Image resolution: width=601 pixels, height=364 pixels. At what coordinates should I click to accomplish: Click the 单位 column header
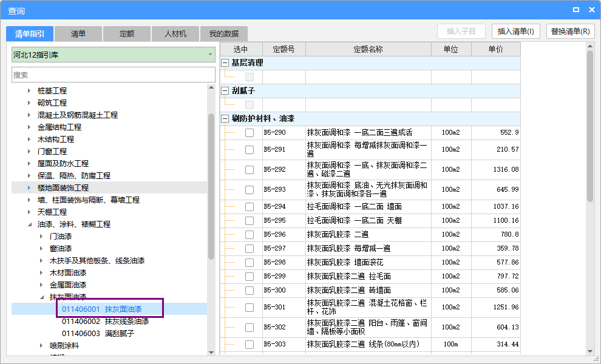click(451, 49)
